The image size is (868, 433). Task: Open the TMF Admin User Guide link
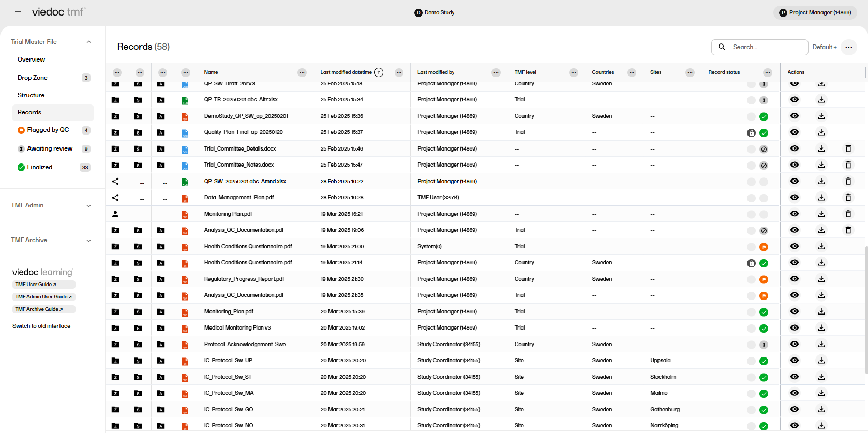coord(43,297)
